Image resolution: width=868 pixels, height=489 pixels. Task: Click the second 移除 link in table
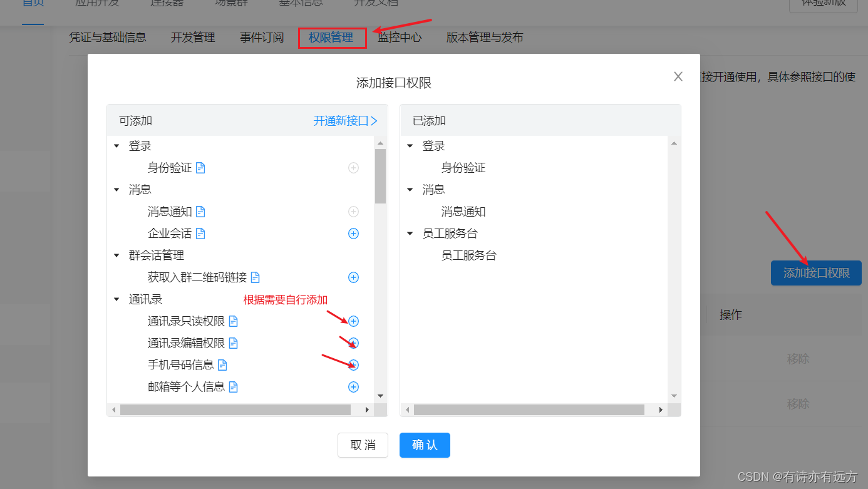pyautogui.click(x=798, y=404)
